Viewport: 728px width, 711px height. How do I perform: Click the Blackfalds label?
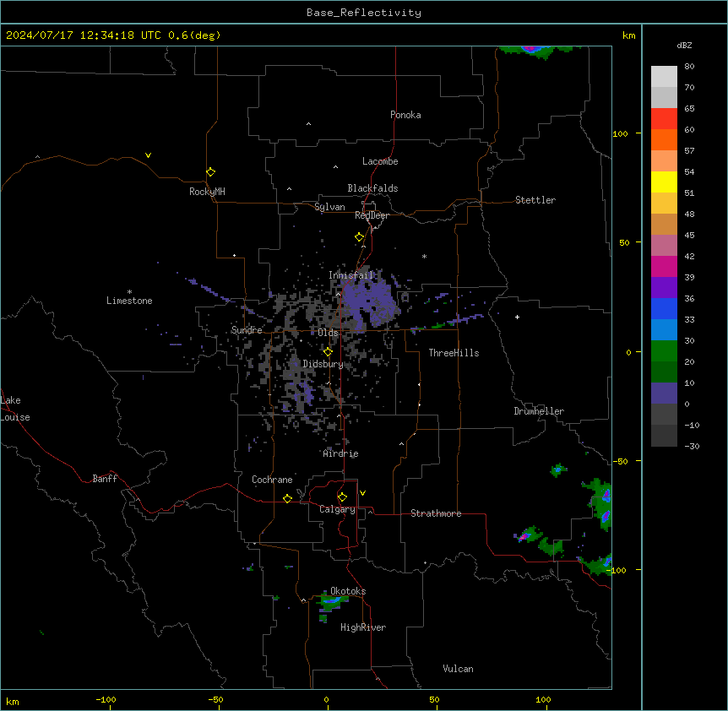[372, 188]
